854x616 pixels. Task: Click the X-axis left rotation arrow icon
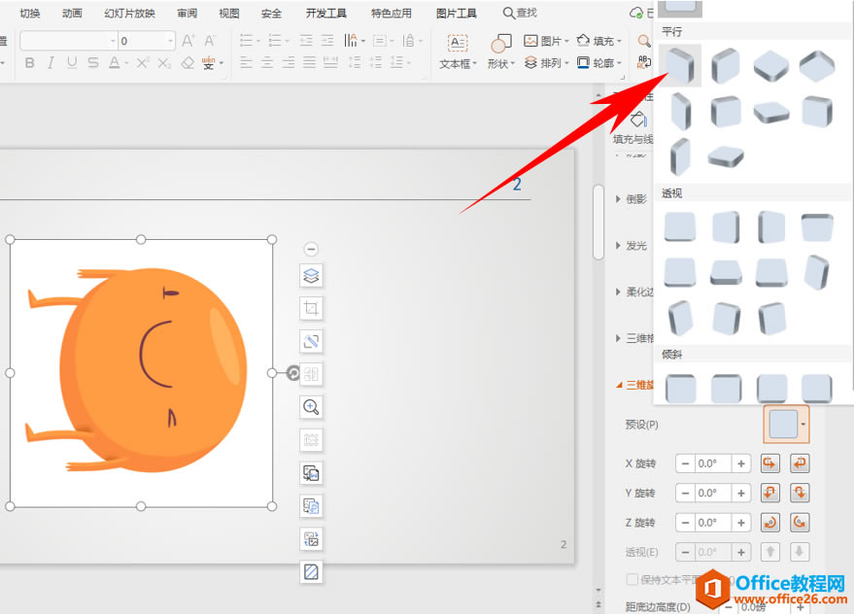769,463
